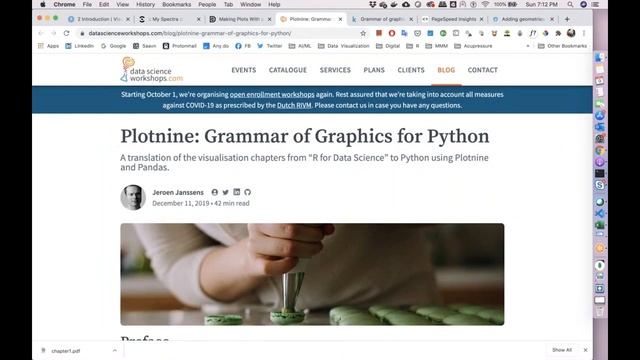This screenshot has width=640, height=360.
Task: Open the Jeroen Janssens author link
Action: point(178,192)
